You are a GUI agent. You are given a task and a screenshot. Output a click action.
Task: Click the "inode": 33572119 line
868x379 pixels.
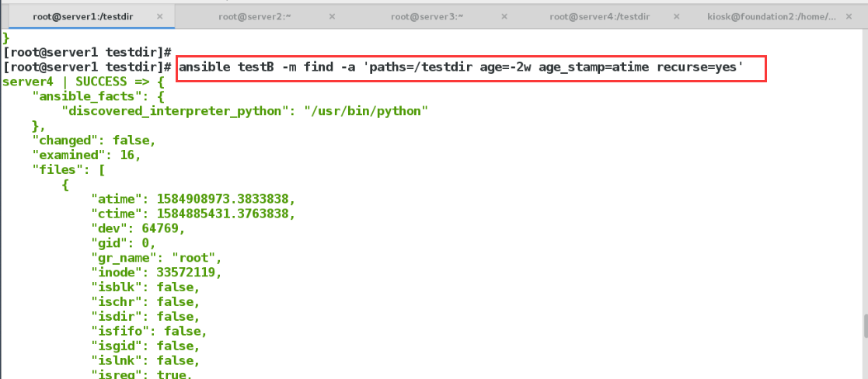tap(157, 272)
